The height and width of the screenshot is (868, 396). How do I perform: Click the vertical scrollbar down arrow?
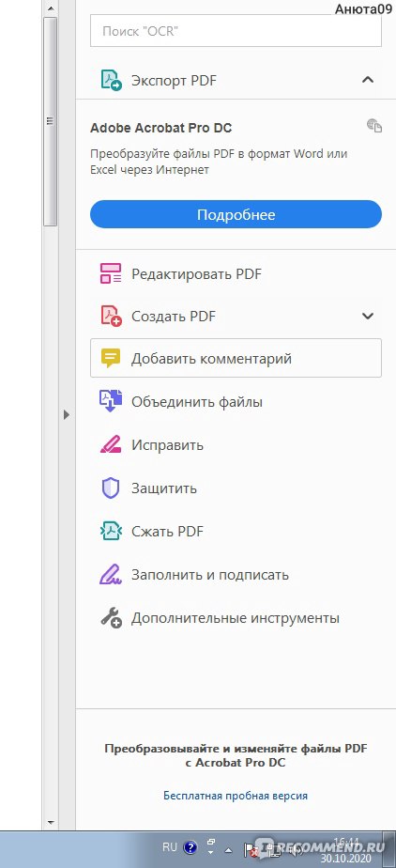[51, 822]
